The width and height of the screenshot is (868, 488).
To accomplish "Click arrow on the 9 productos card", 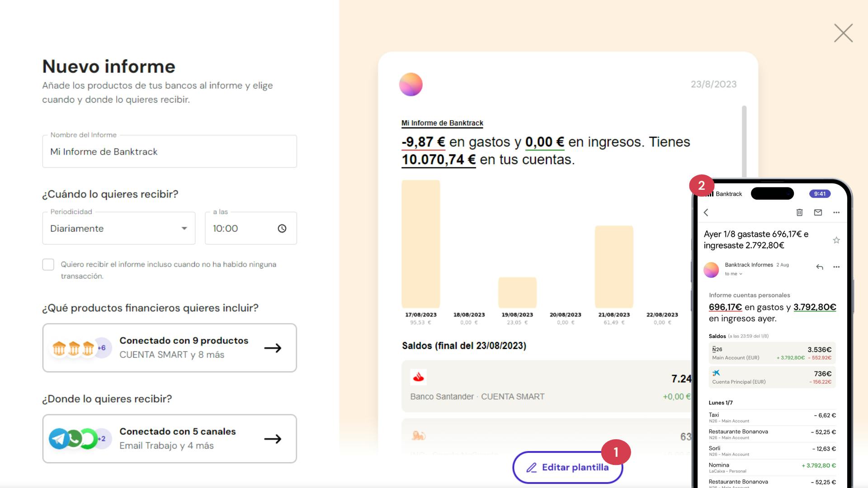I will click(x=273, y=348).
